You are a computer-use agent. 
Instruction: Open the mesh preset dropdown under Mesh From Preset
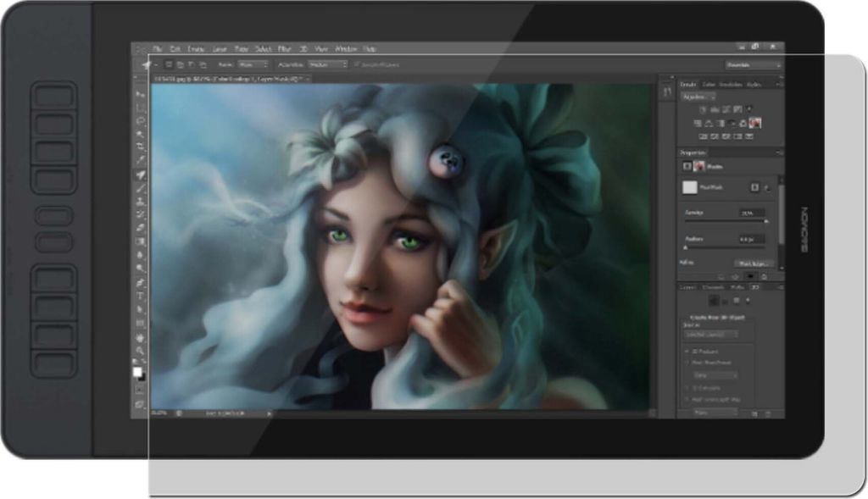715,375
